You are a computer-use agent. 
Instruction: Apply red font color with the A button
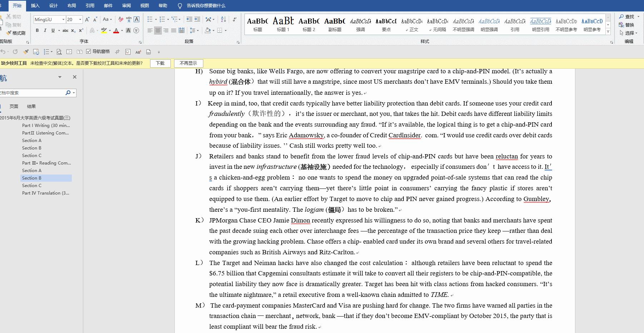116,31
